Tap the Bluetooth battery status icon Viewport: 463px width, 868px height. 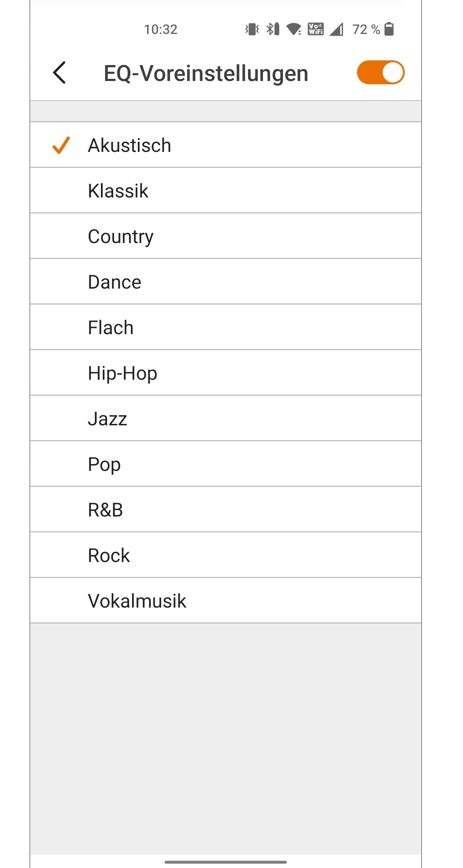point(273,29)
